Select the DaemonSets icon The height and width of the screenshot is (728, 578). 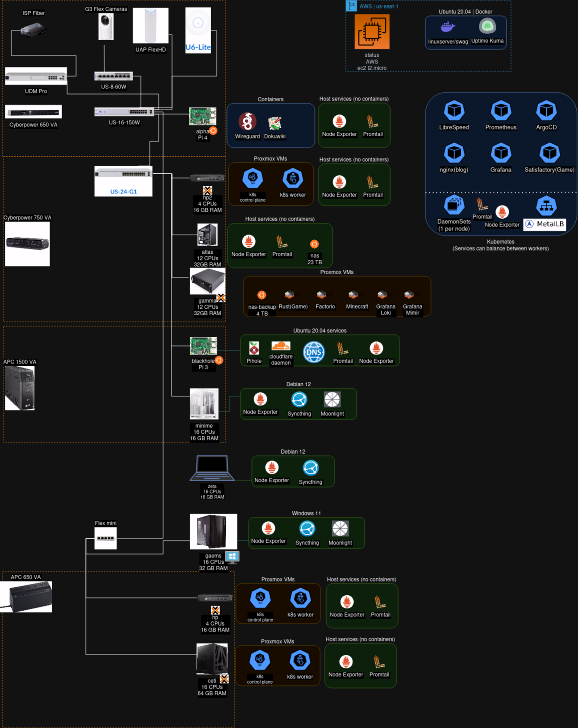(x=454, y=205)
